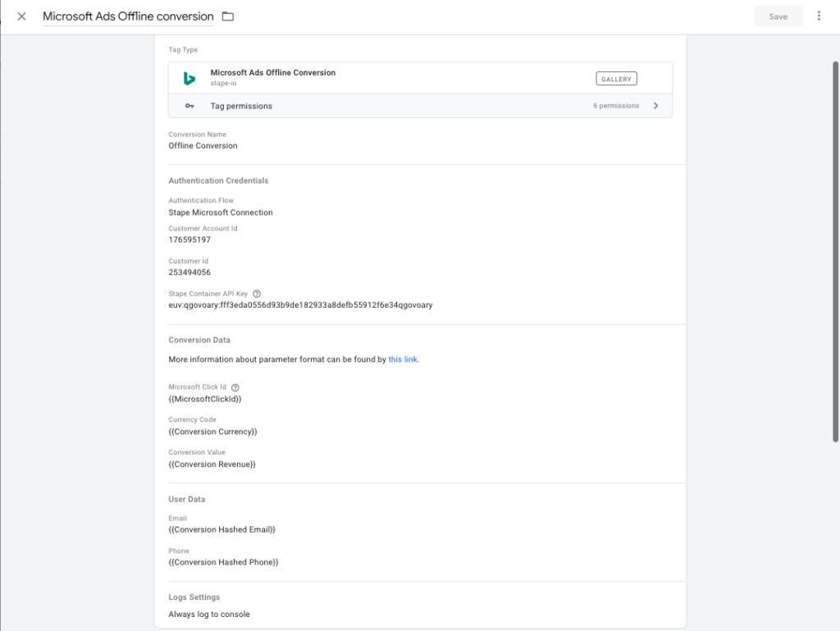
Task: Open the three-dot more options menu
Action: click(819, 16)
